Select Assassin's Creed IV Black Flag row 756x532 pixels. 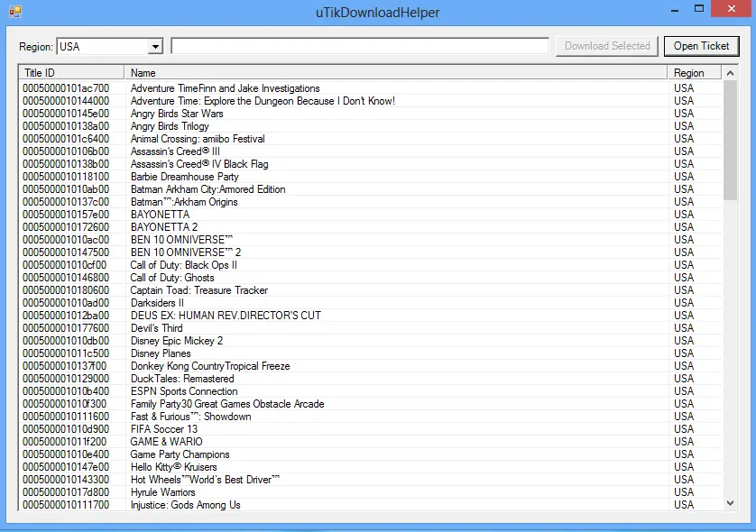[370, 164]
